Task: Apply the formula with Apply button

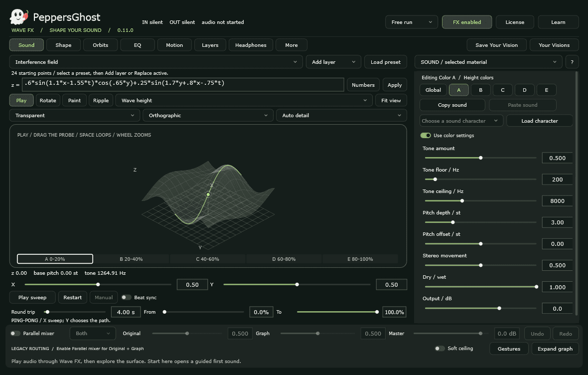Action: pyautogui.click(x=395, y=85)
